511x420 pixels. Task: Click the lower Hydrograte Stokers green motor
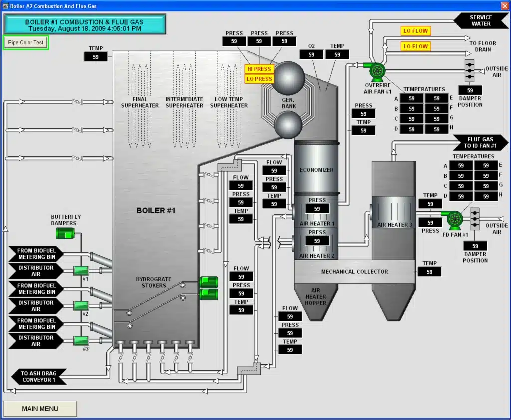click(x=209, y=294)
